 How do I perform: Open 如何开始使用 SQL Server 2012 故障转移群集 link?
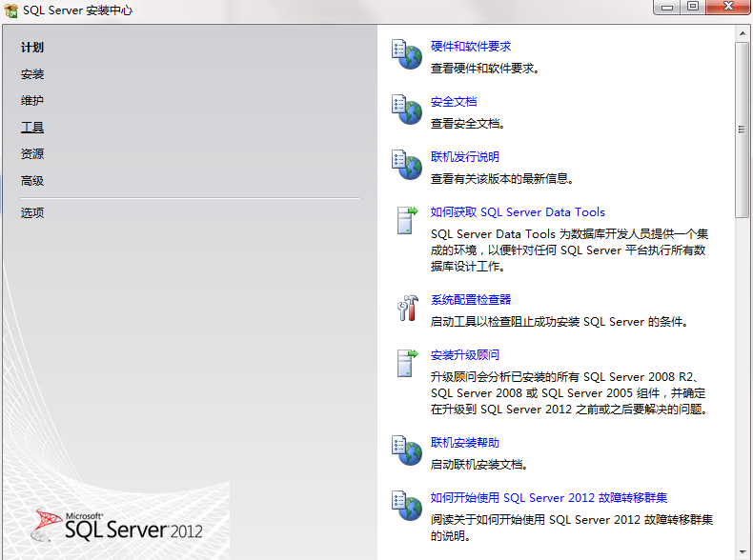click(x=549, y=497)
